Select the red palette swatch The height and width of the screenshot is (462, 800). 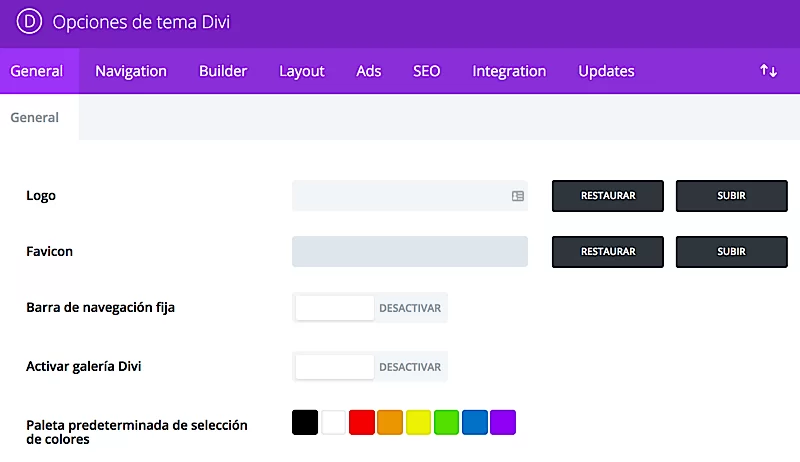point(362,422)
